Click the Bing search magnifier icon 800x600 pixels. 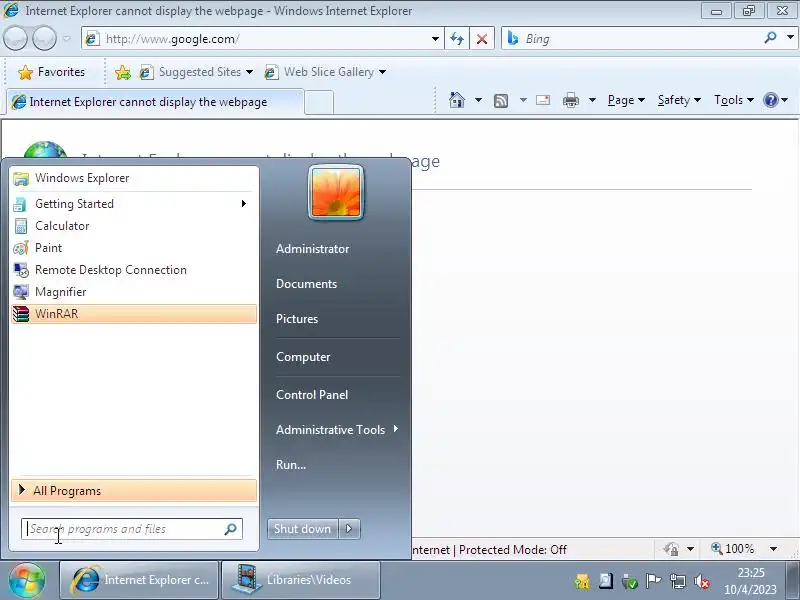coord(770,38)
